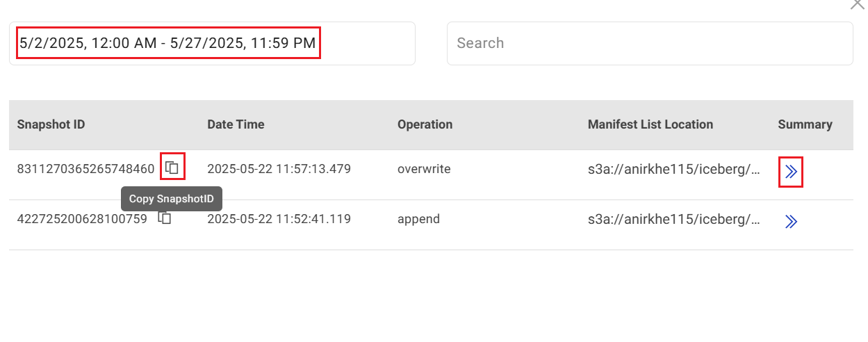Close the snapshots dialog

point(858,4)
